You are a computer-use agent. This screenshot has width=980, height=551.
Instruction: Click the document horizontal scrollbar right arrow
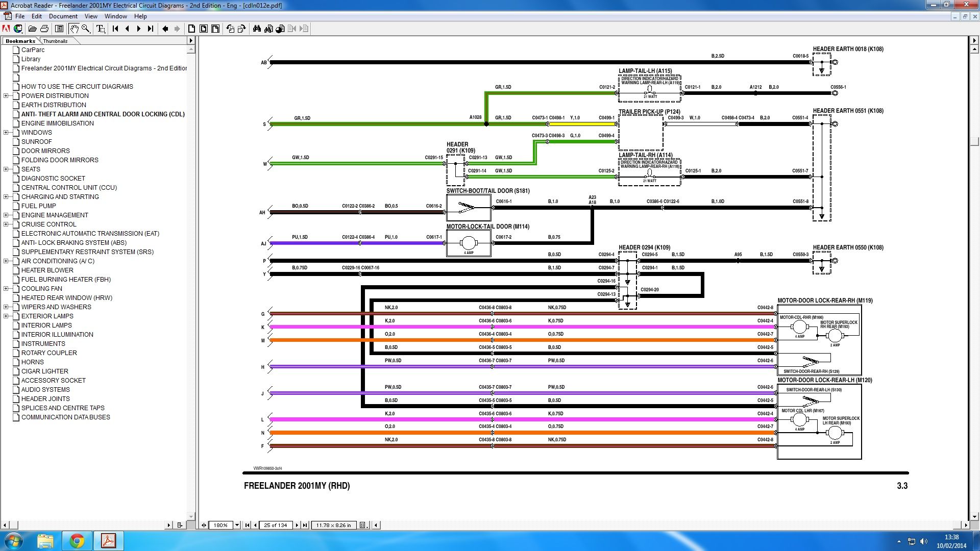coord(965,525)
